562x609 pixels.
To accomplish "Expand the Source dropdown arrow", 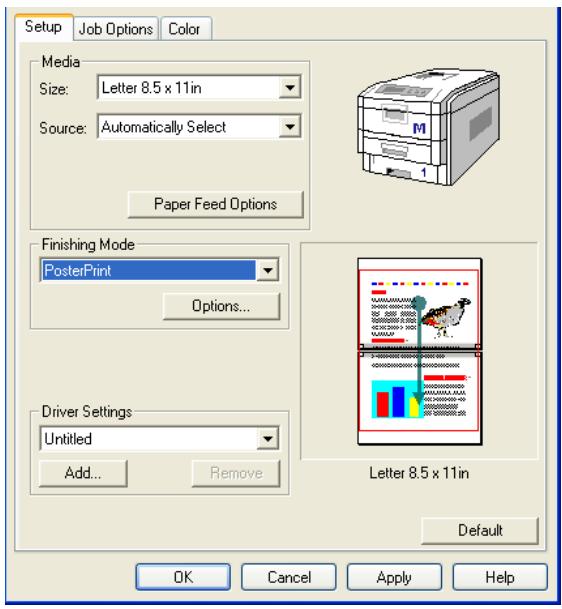I will [x=290, y=126].
